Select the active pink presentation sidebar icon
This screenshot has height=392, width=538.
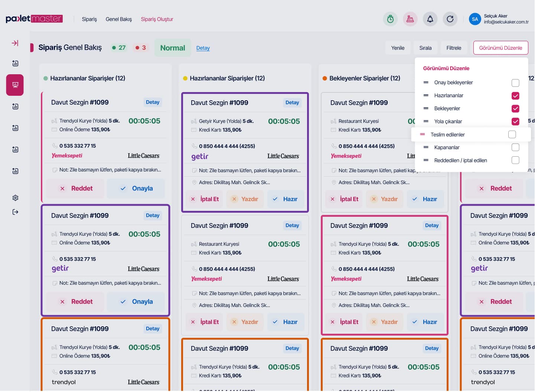[15, 85]
